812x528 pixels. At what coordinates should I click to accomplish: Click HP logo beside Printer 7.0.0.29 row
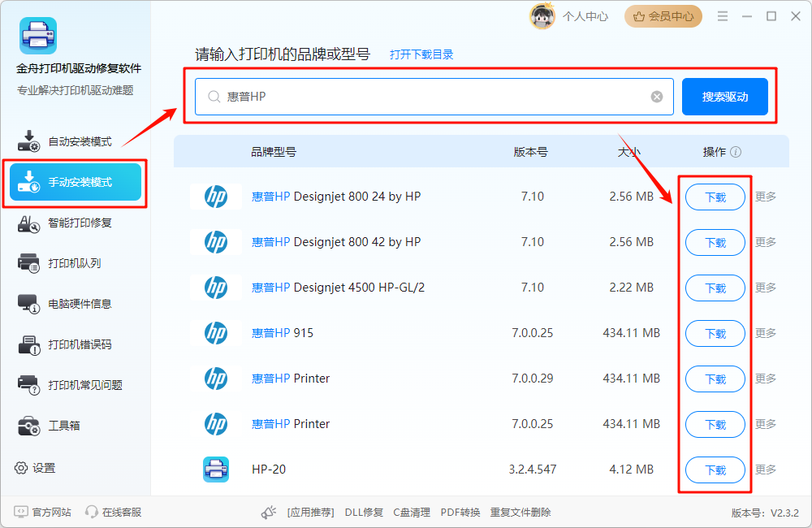point(216,379)
